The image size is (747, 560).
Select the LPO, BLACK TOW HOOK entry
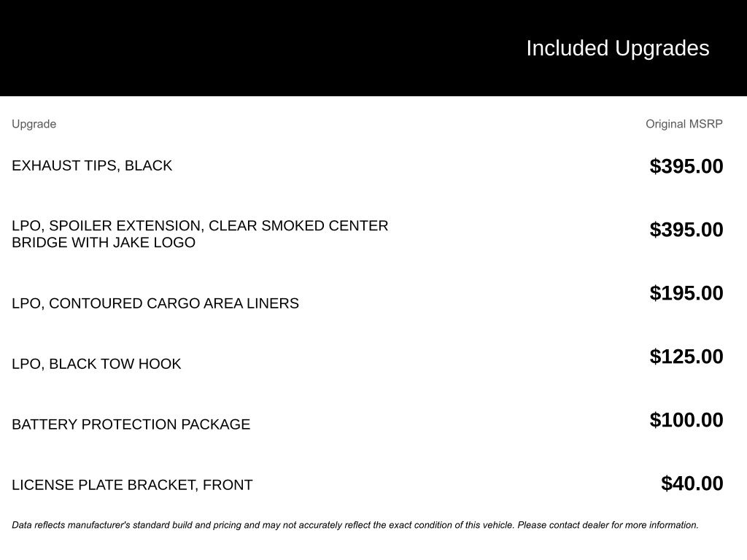(96, 364)
